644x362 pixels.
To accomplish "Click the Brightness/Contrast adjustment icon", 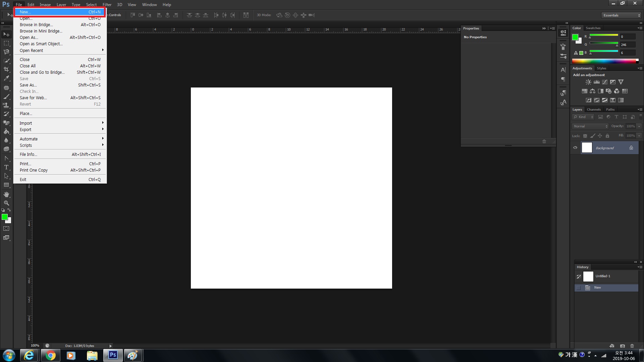I will pyautogui.click(x=588, y=82).
